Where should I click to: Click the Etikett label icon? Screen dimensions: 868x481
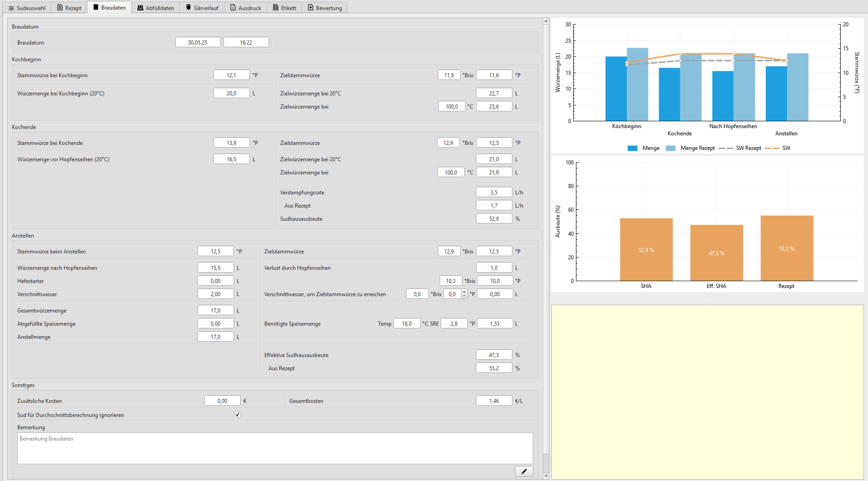276,8
